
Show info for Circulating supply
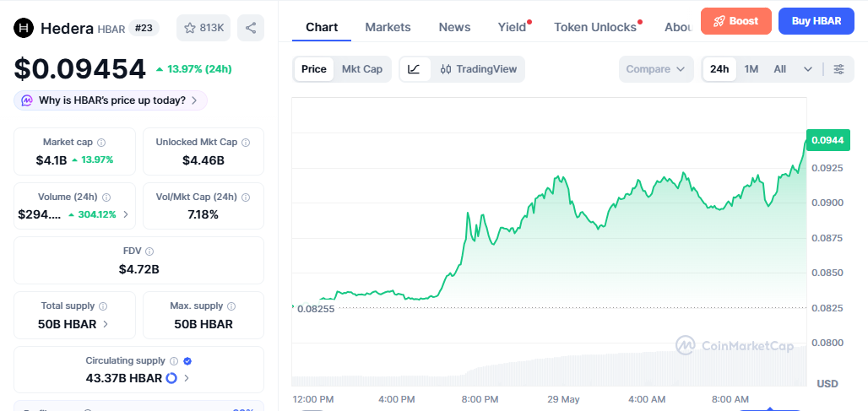pos(174,360)
